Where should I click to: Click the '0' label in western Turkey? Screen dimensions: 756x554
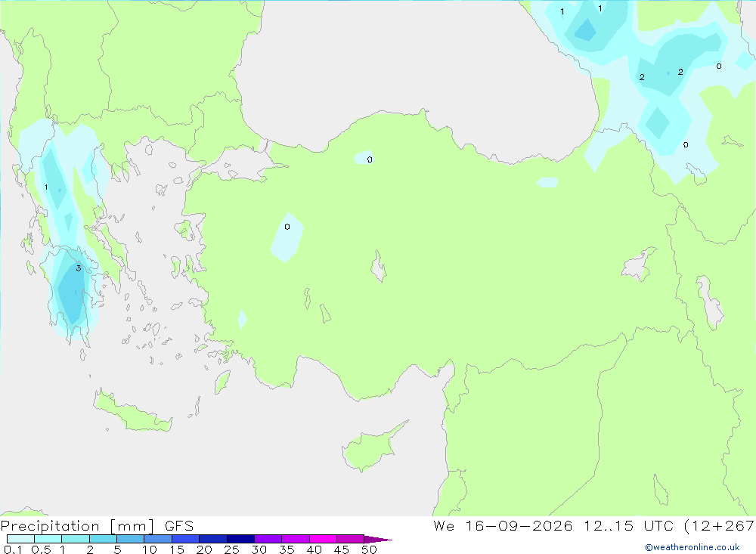[x=287, y=227]
